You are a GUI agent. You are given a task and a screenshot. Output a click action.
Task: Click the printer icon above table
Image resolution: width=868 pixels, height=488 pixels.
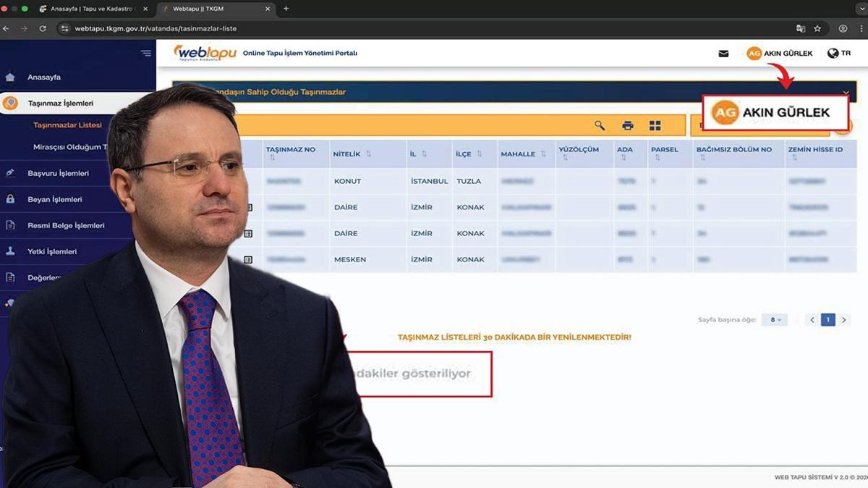(627, 126)
